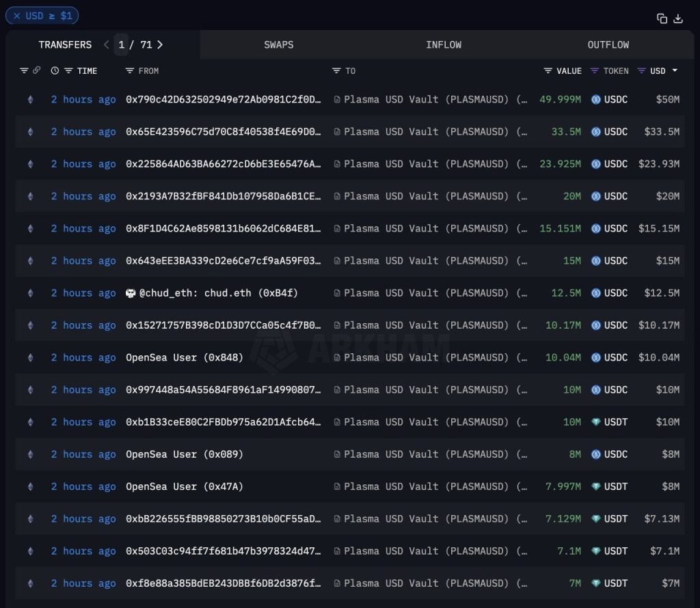Remove the USD ≥ $1 filter chip
The image size is (700, 608).
point(17,16)
